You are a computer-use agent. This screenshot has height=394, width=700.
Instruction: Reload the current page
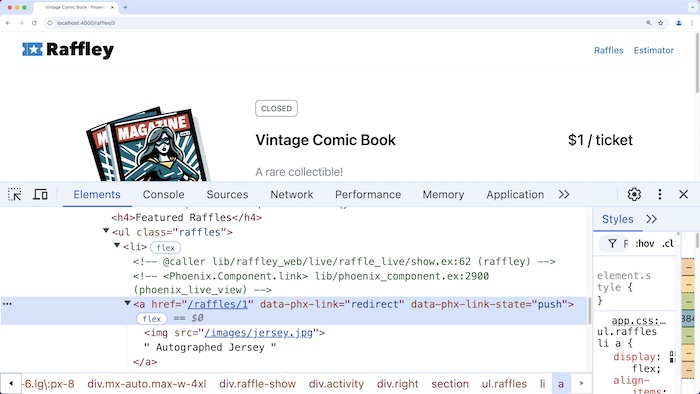click(x=34, y=23)
